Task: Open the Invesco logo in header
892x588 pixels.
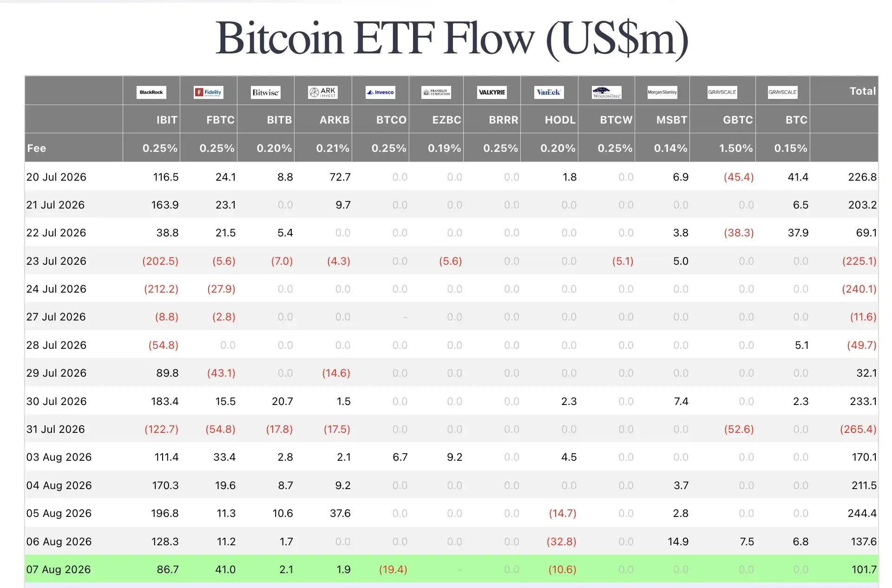Action: (380, 92)
